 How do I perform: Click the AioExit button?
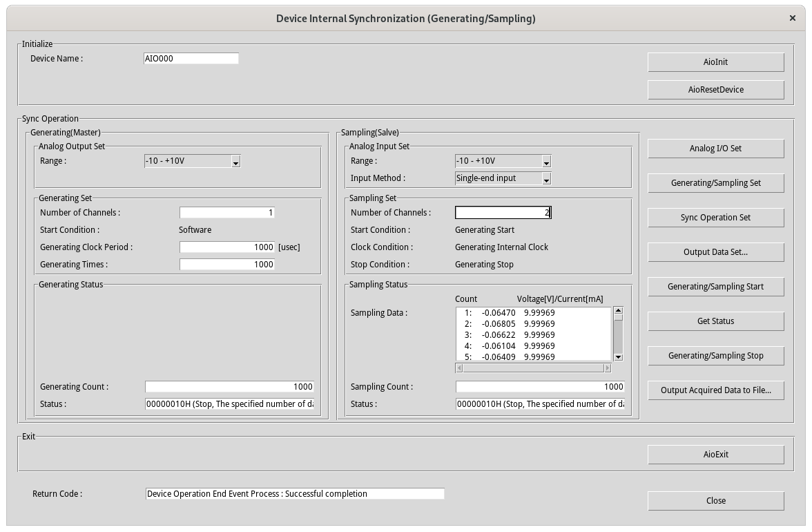pyautogui.click(x=715, y=455)
